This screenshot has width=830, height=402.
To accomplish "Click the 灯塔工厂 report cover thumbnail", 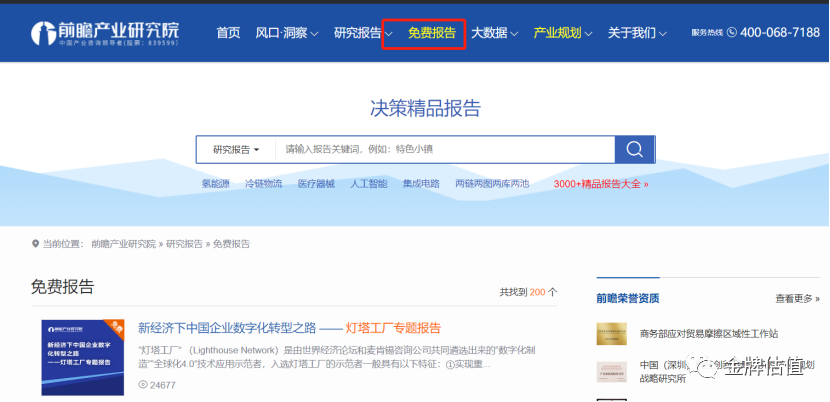I will [83, 358].
